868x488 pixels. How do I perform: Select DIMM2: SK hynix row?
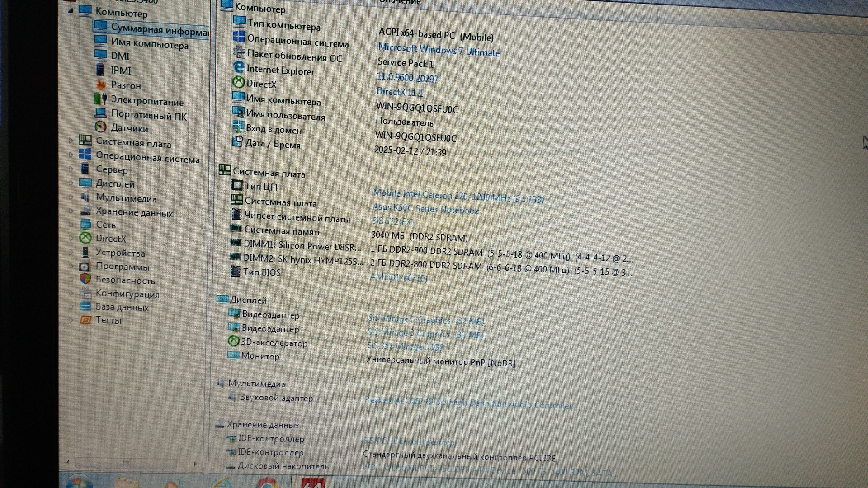click(x=431, y=265)
